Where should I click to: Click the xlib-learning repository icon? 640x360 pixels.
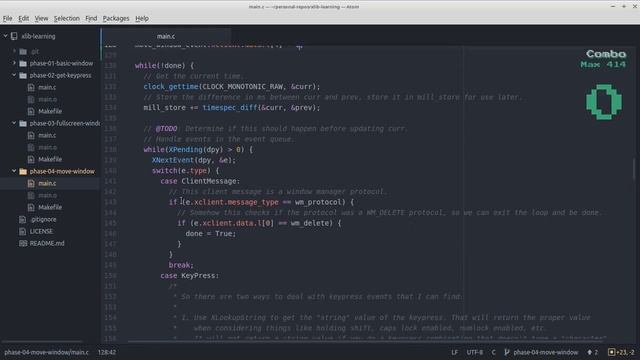tap(14, 36)
